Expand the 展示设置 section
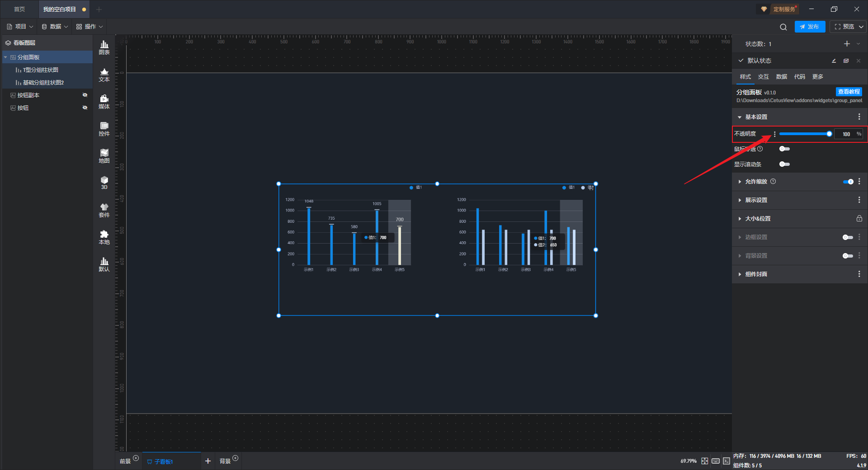The image size is (868, 470). click(756, 200)
